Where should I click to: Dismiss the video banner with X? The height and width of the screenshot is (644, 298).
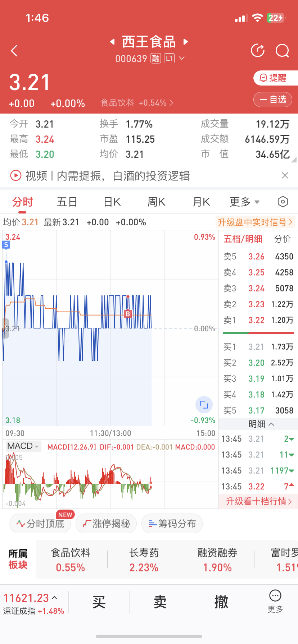[x=285, y=175]
